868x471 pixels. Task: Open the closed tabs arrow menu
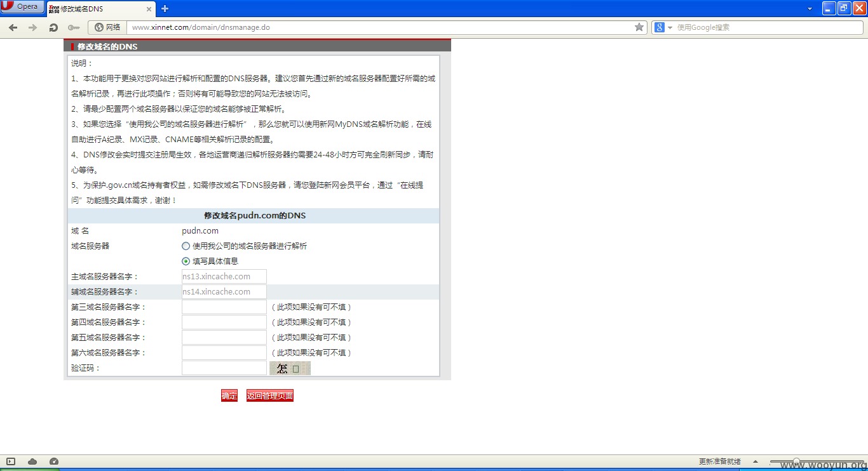tap(810, 9)
